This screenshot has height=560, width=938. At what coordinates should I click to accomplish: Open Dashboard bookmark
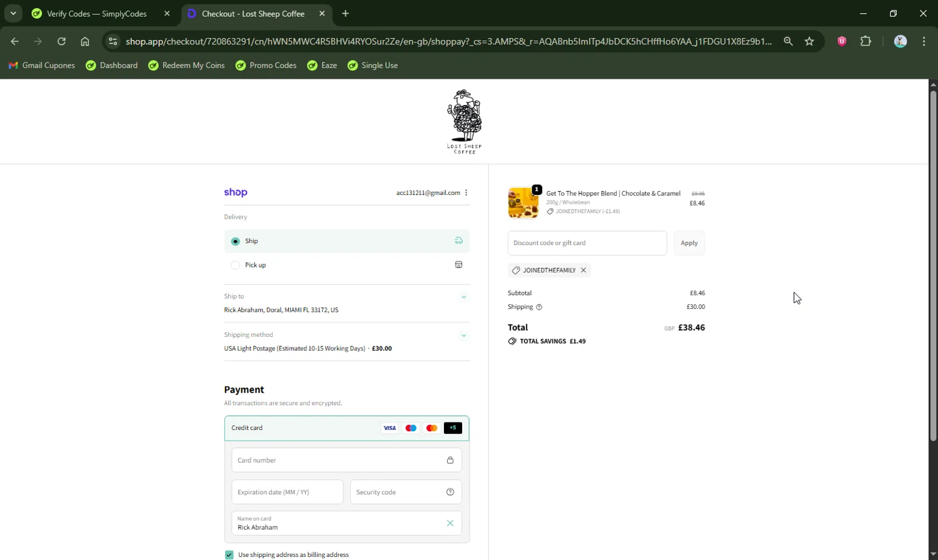click(112, 66)
